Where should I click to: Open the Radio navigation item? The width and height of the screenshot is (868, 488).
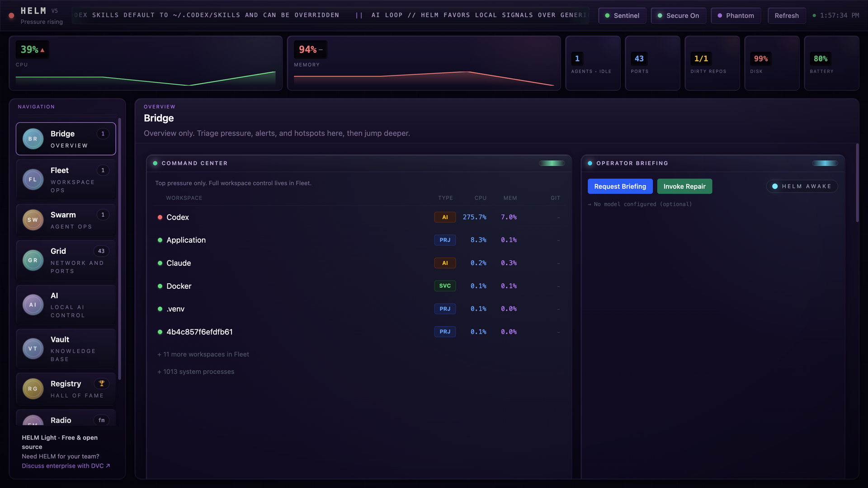coord(66,418)
